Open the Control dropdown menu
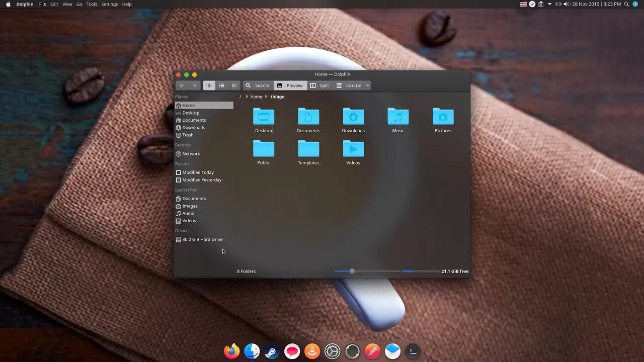Viewport: 644px width, 362px height. pyautogui.click(x=353, y=85)
